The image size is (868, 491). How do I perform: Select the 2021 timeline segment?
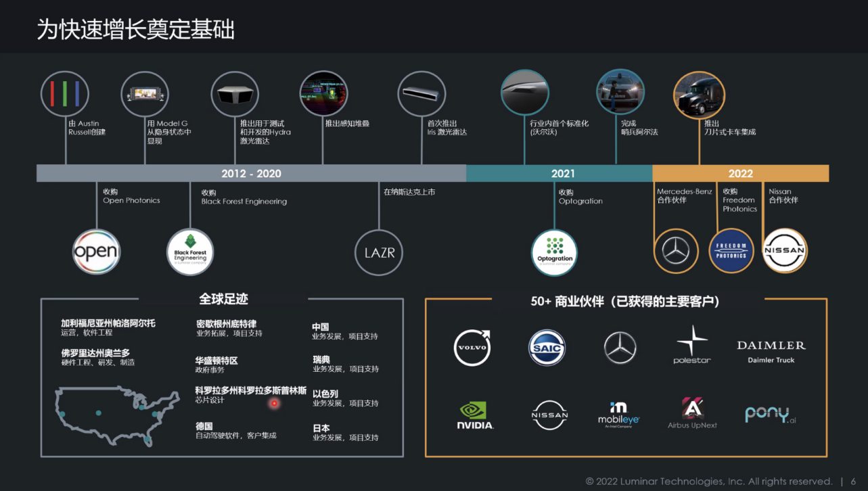tap(559, 173)
